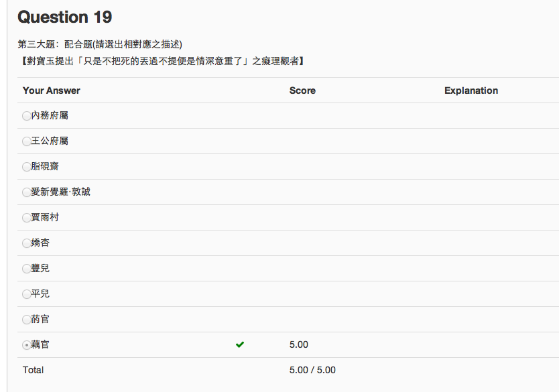This screenshot has width=559, height=392.
Task: Select the 脂硯齋 radio option
Action: [27, 167]
